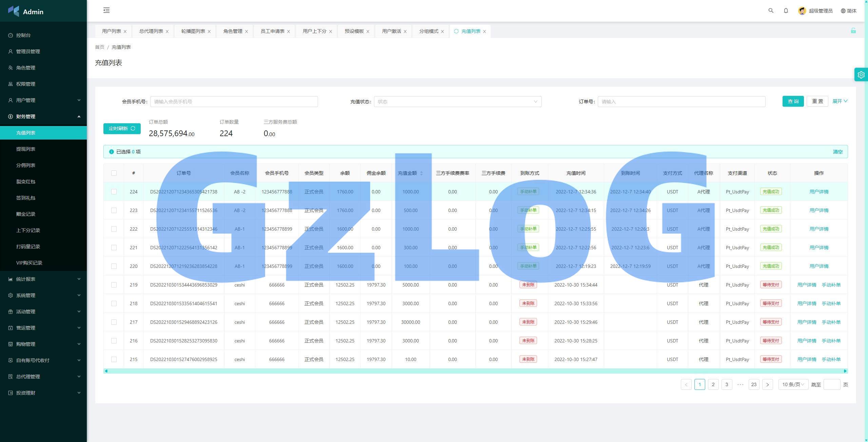Click the lock icon at the tab bar's right
Image resolution: width=868 pixels, height=442 pixels.
tap(853, 31)
